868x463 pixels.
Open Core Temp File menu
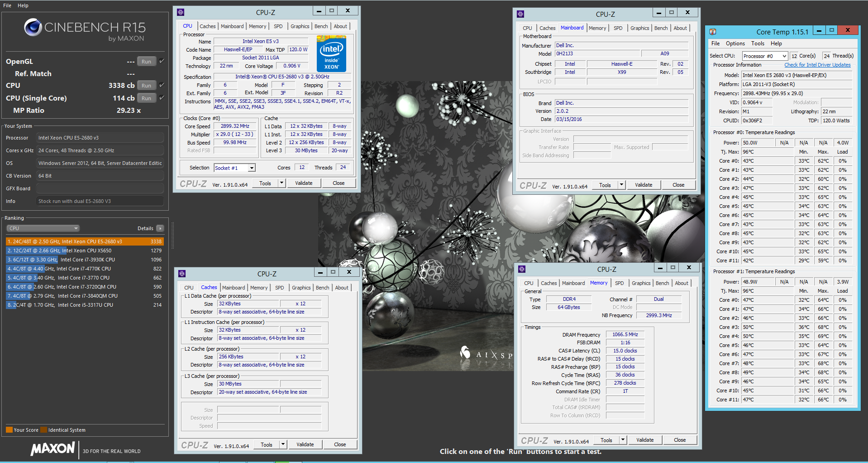click(715, 43)
